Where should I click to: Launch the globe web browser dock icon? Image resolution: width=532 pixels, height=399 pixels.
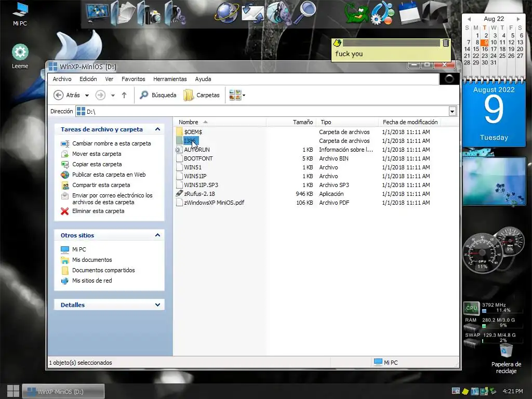(x=227, y=14)
